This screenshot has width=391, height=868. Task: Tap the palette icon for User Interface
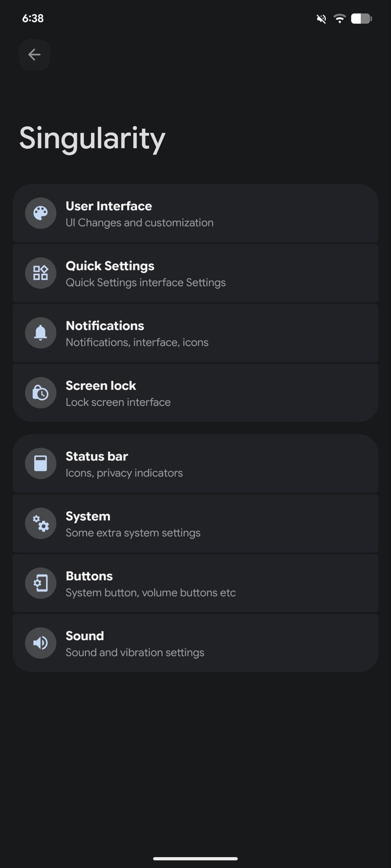41,213
